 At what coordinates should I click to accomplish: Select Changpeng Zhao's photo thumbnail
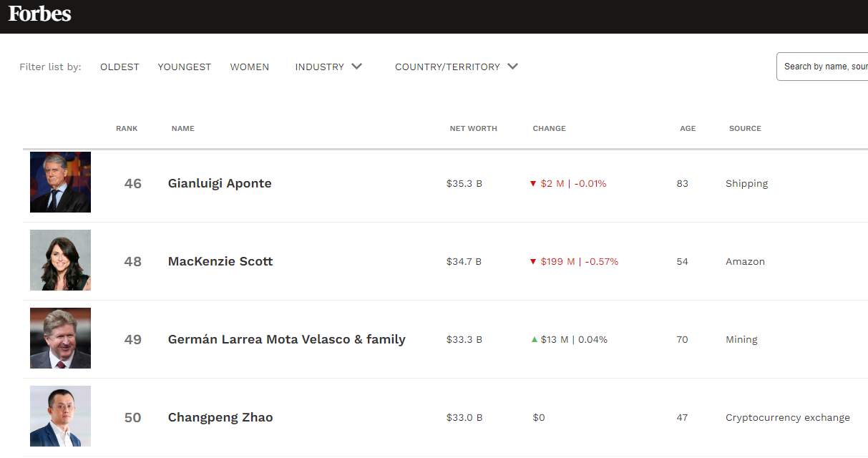[61, 416]
